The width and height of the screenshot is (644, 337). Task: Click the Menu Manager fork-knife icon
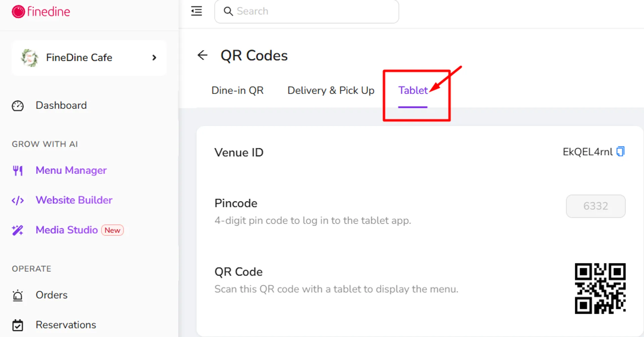tap(18, 171)
